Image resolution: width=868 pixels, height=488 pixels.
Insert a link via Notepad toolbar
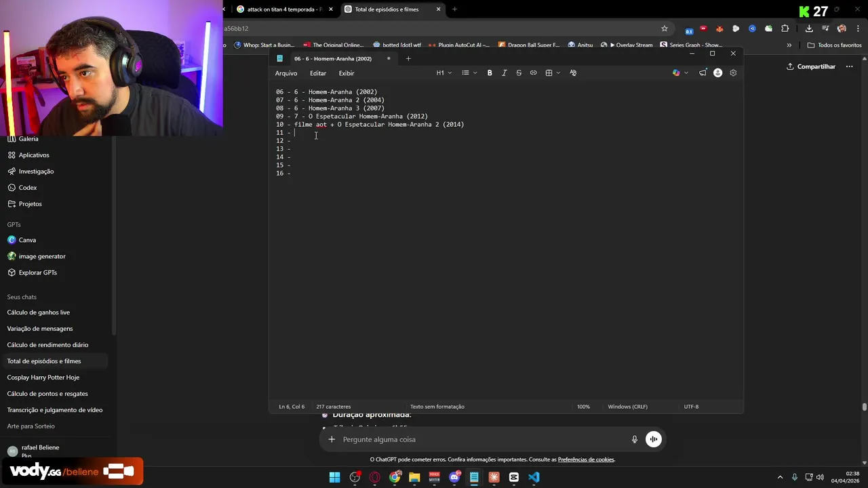click(x=533, y=73)
